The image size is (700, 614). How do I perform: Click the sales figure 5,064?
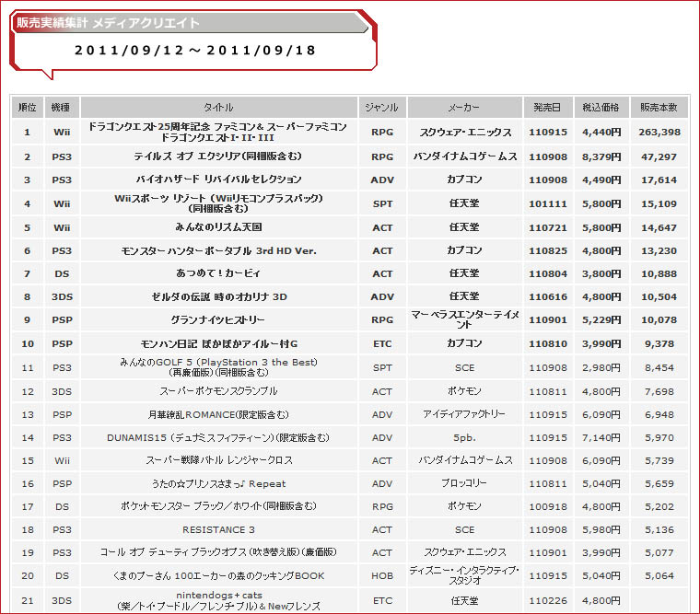pos(659,576)
